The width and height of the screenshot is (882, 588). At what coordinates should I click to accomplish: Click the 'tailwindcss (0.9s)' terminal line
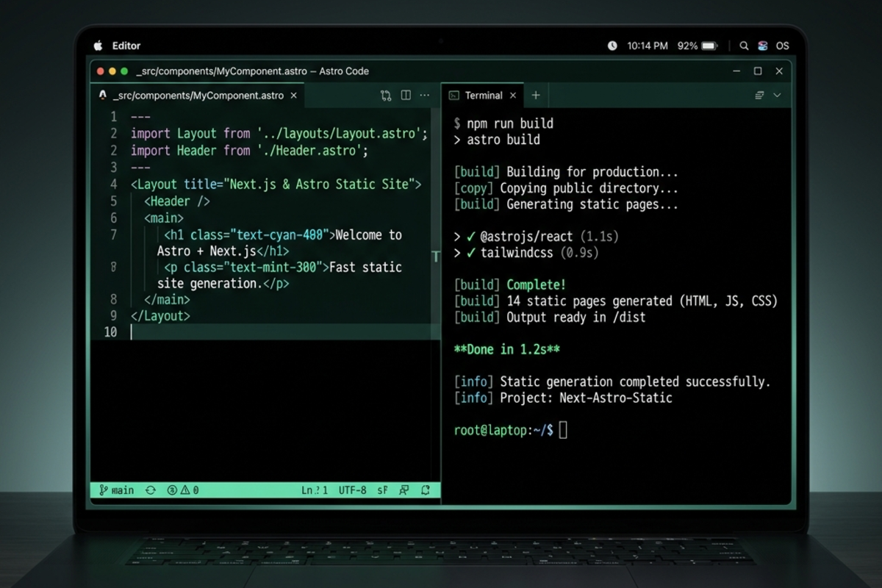tap(526, 253)
